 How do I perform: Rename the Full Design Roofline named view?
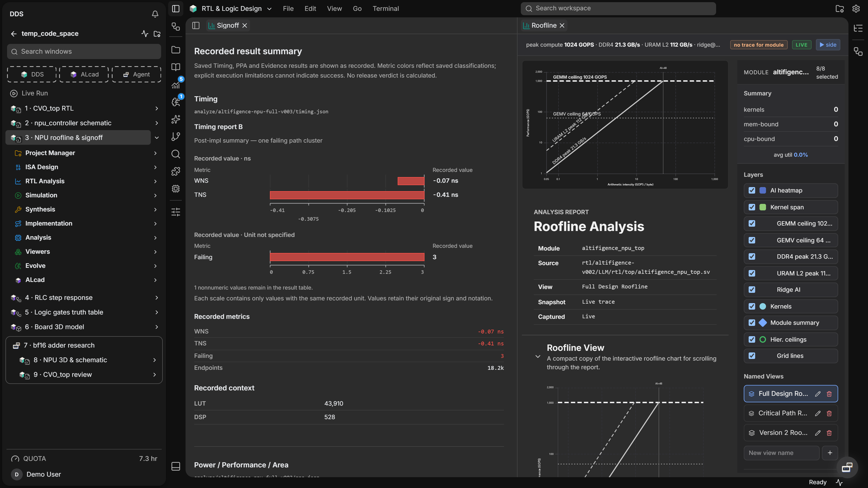coord(818,394)
